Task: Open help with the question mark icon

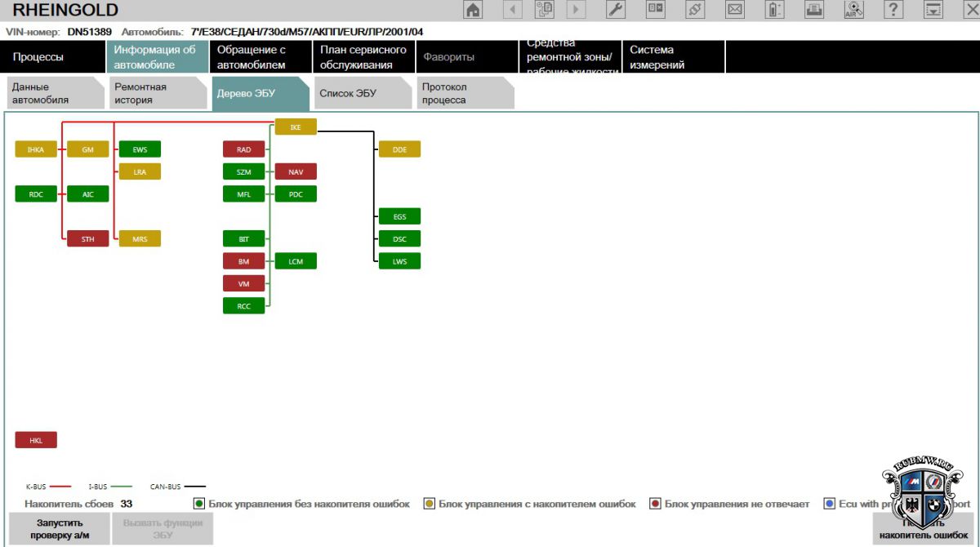Action: tap(894, 10)
